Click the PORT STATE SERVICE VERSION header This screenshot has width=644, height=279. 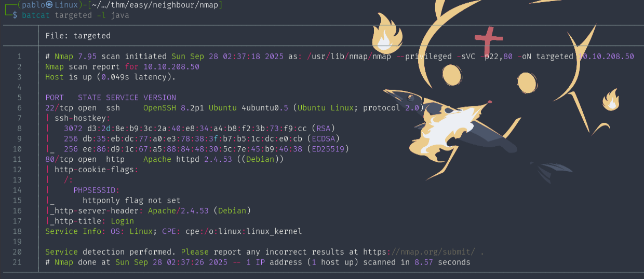(111, 97)
